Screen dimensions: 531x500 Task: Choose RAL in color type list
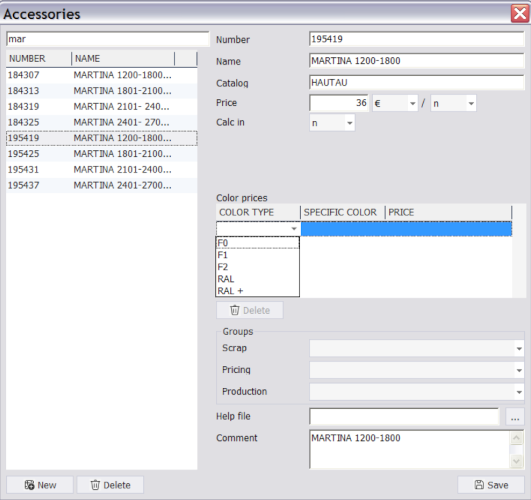click(x=257, y=279)
